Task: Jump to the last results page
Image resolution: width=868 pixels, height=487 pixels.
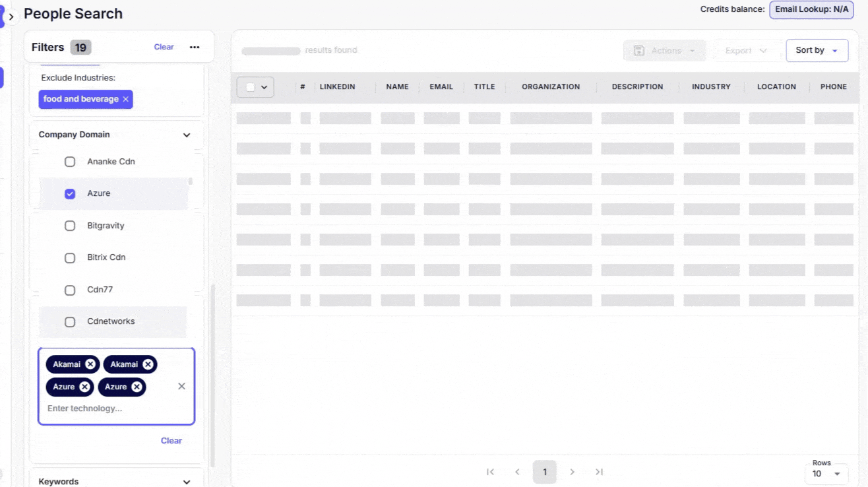Action: pyautogui.click(x=599, y=472)
